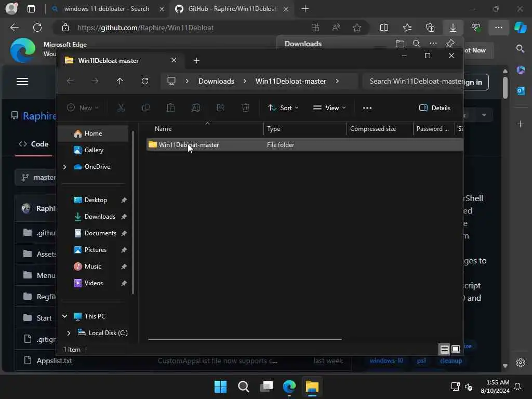Open the New dropdown in Explorer

coord(83,108)
